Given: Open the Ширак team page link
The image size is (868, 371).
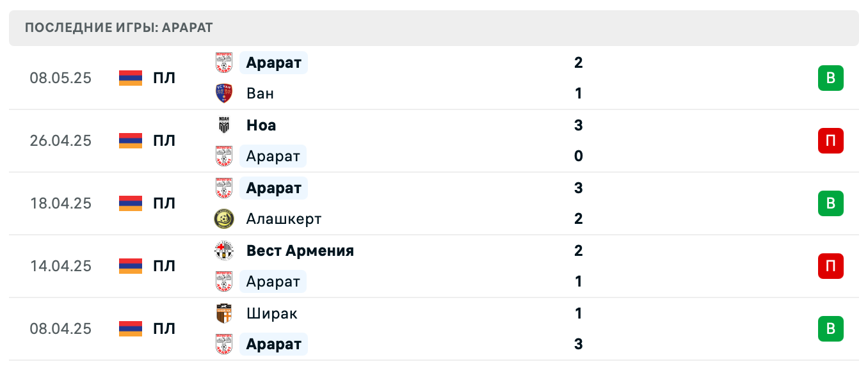Looking at the screenshot, I should (x=271, y=313).
